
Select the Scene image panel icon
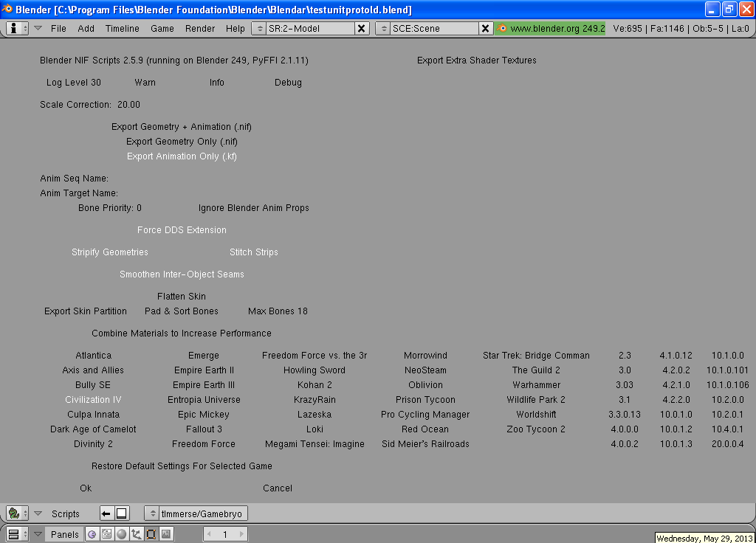pos(166,534)
